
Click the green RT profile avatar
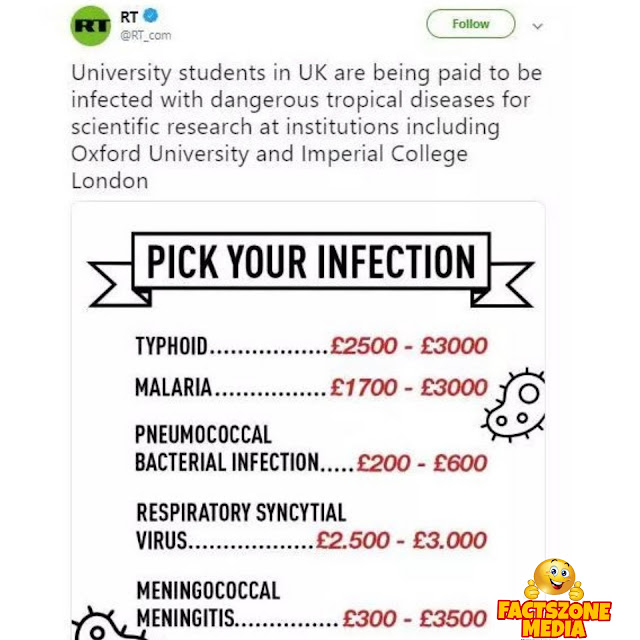pos(90,26)
